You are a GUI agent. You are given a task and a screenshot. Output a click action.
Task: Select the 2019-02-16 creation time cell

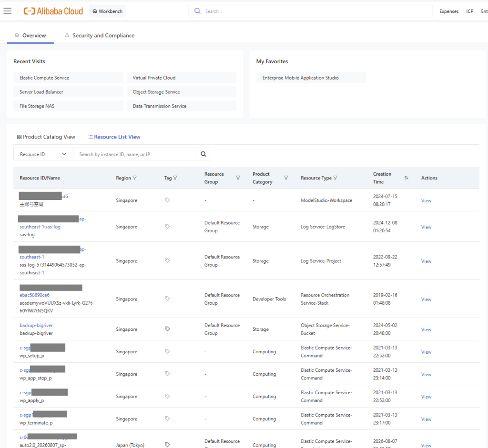pos(385,299)
